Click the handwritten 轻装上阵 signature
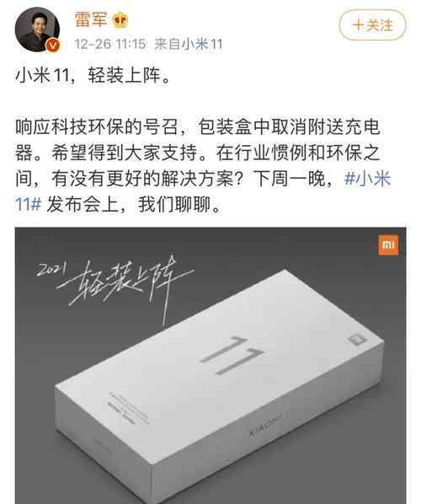The width and height of the screenshot is (421, 504). (x=125, y=286)
